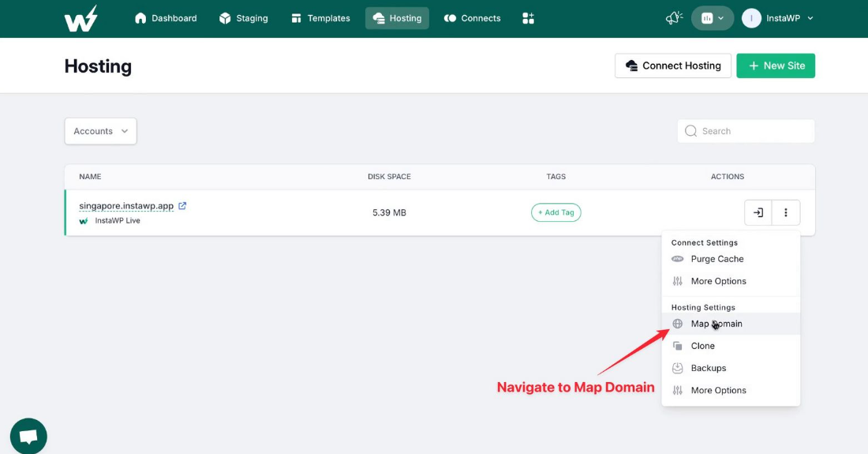Click sliders icon beside Connect Settings More Options
Image resolution: width=868 pixels, height=454 pixels.
[677, 281]
